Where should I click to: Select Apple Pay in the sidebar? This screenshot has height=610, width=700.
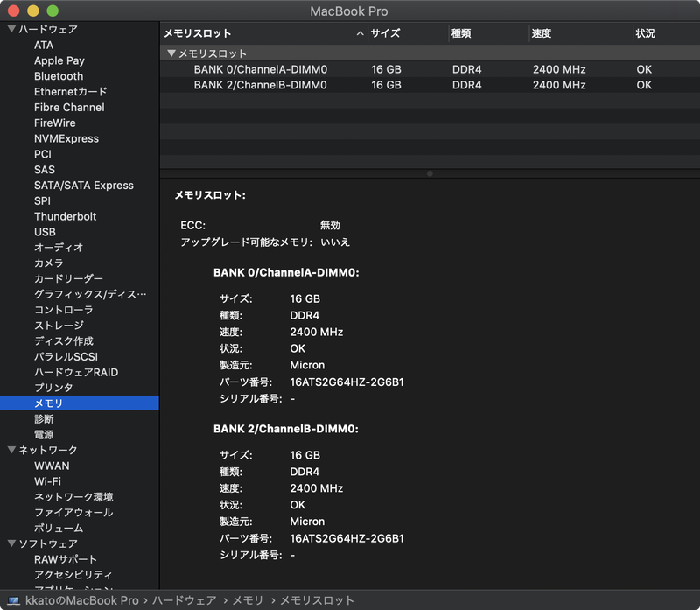tap(59, 60)
